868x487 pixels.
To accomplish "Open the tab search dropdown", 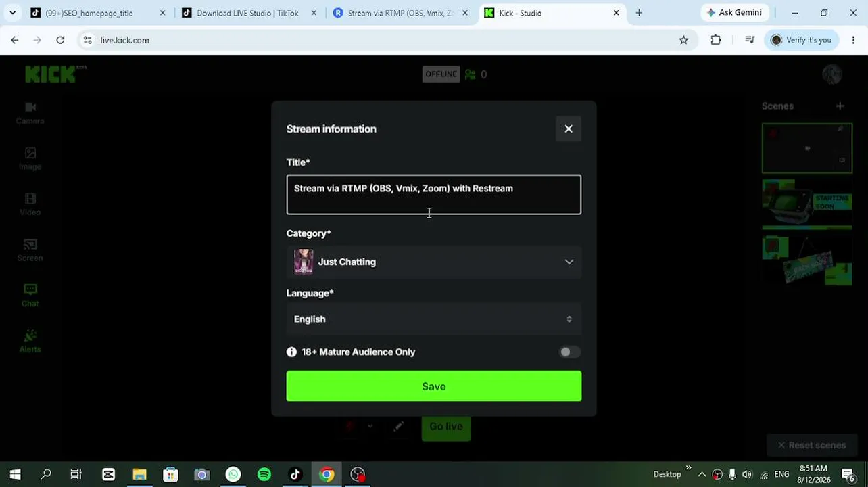I will point(12,13).
